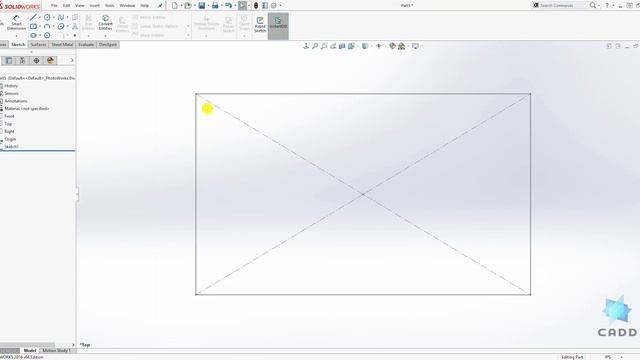Pin the menu bar
This screenshot has width=640, height=360.
[160, 5]
